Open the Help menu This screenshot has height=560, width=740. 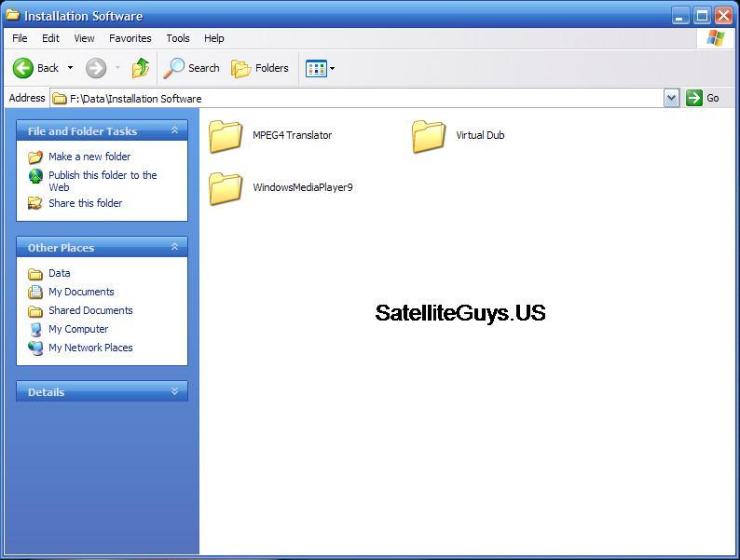(x=213, y=38)
